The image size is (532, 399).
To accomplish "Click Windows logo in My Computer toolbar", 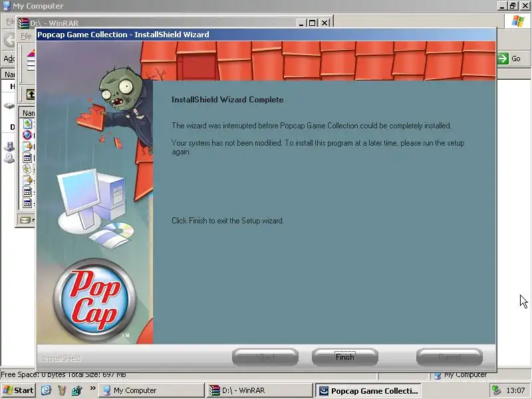I will (518, 21).
